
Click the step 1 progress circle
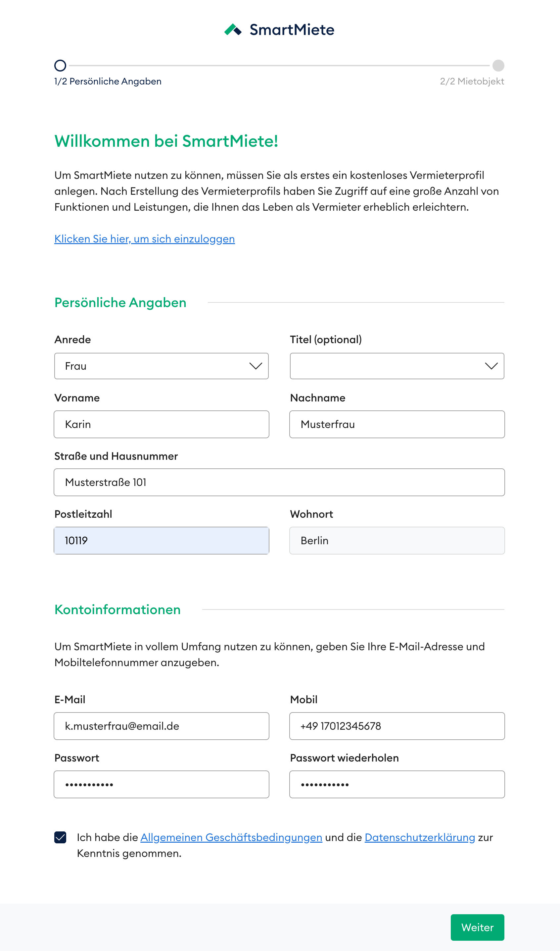60,66
